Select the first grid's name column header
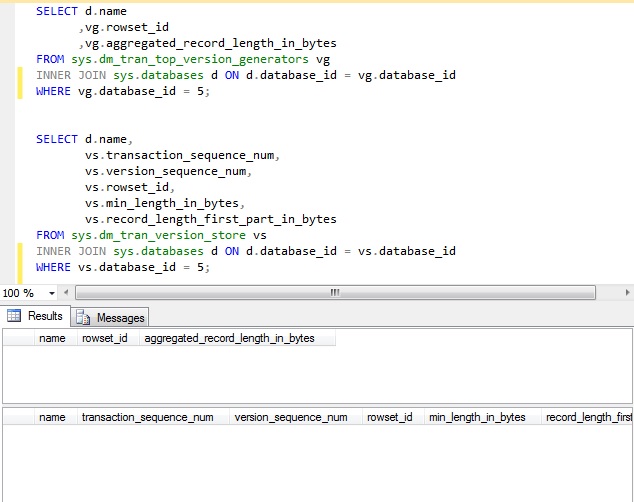The width and height of the screenshot is (634, 502). click(52, 338)
